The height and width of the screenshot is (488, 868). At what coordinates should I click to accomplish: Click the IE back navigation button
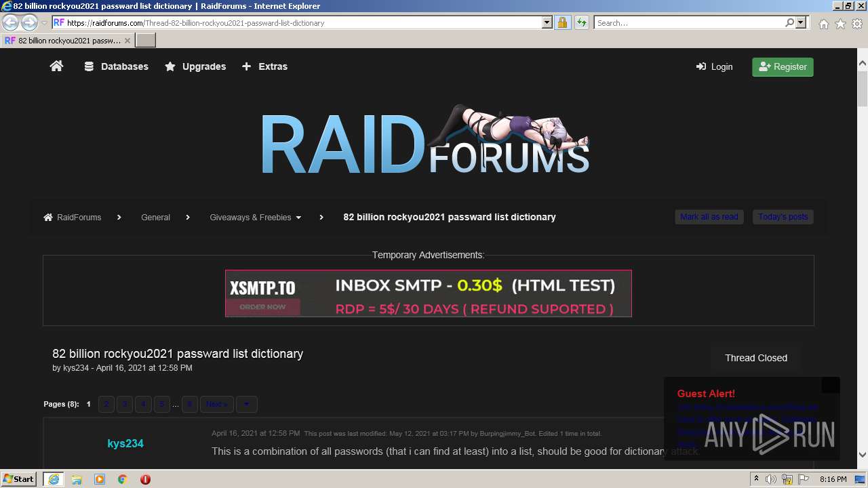[x=10, y=22]
